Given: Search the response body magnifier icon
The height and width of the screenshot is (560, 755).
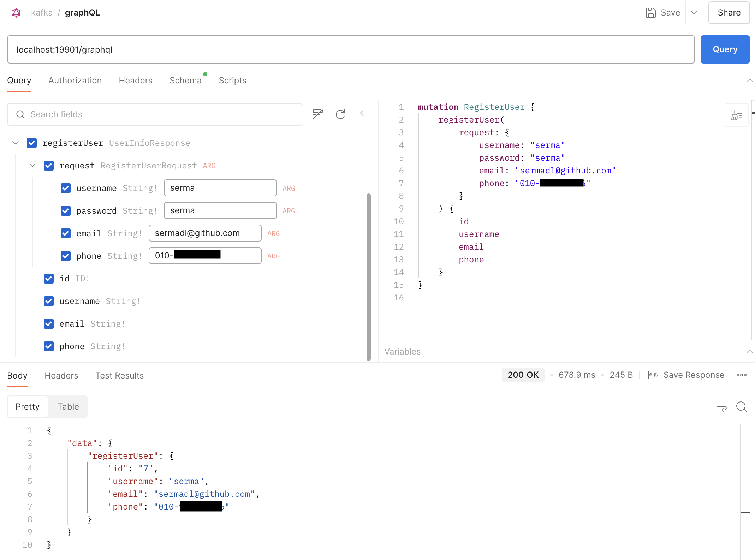Looking at the screenshot, I should (x=741, y=407).
